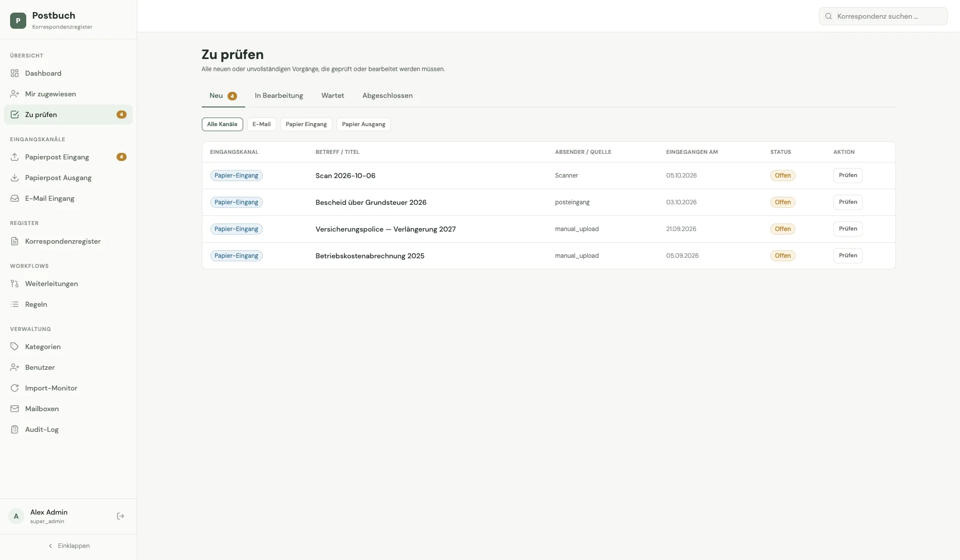
Task: Click the Regeln list icon
Action: click(15, 304)
